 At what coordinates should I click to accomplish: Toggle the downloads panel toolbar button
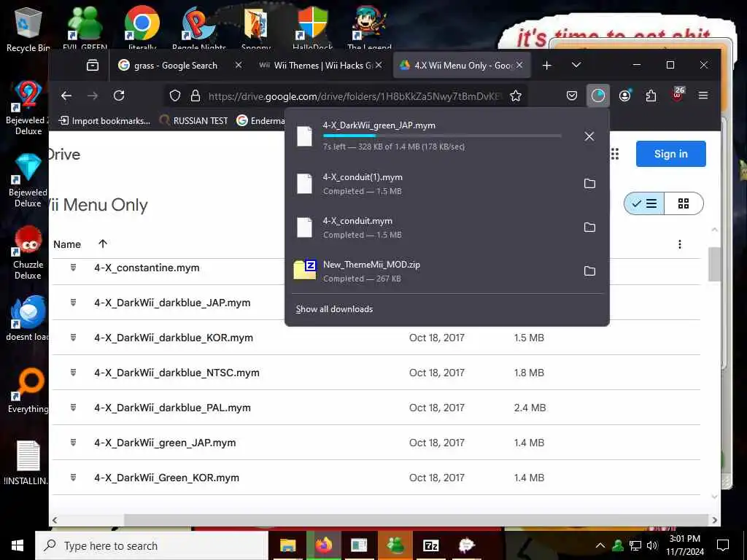[598, 96]
